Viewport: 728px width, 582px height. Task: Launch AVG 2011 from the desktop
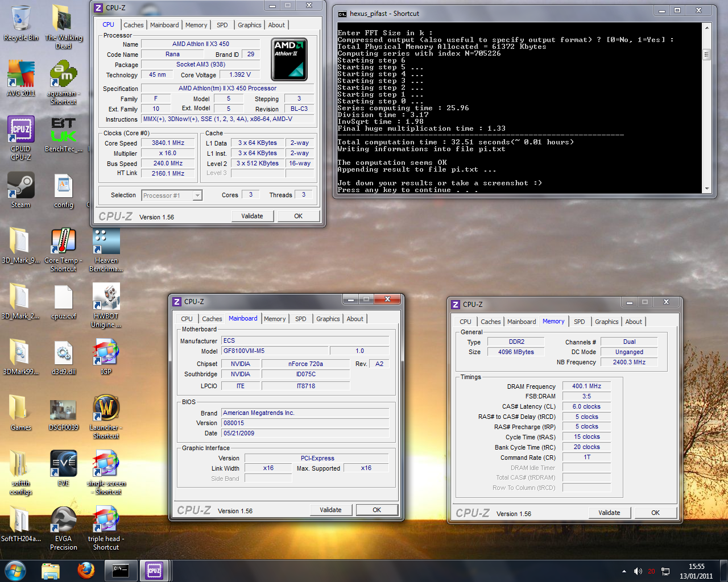pyautogui.click(x=20, y=78)
